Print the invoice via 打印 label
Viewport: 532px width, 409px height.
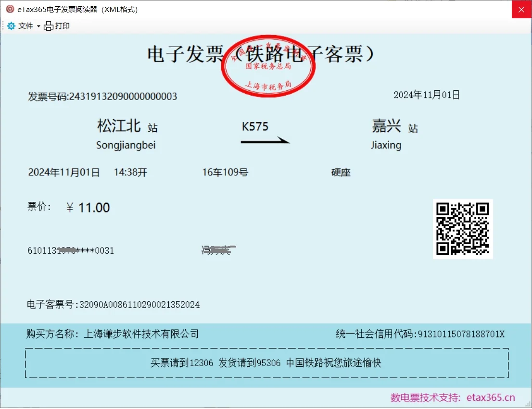pyautogui.click(x=62, y=26)
